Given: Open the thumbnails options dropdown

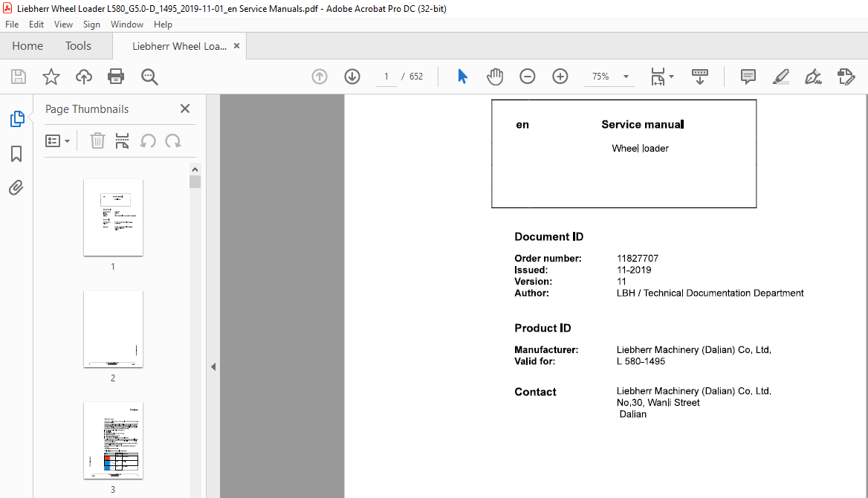Looking at the screenshot, I should tap(57, 140).
